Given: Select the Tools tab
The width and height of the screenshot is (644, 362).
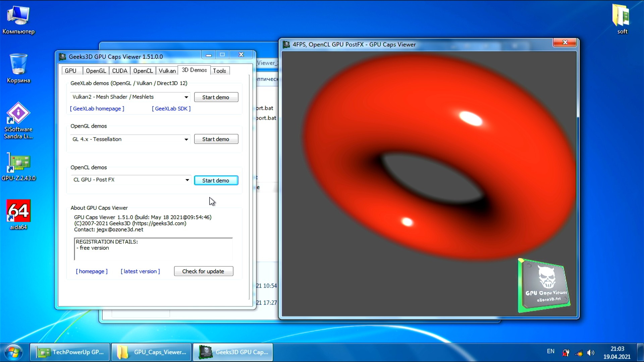Looking at the screenshot, I should click(219, 71).
